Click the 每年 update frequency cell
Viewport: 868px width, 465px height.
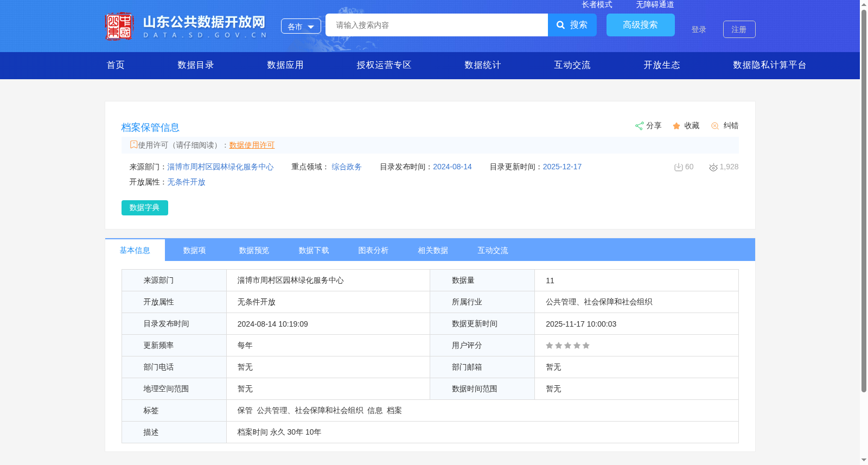coord(328,346)
